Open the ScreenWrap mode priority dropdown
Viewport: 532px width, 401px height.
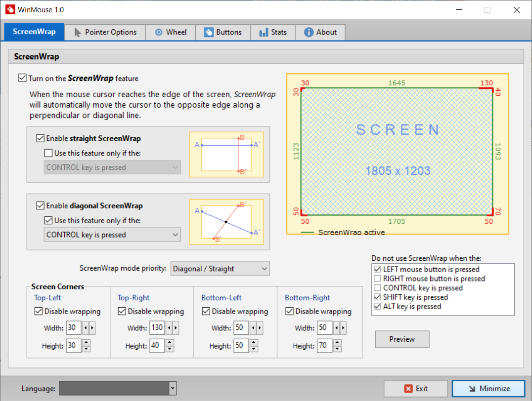(220, 269)
